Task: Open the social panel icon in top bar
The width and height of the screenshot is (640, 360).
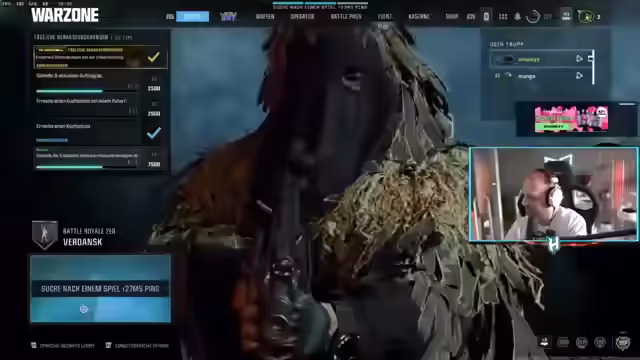Action: (x=567, y=16)
